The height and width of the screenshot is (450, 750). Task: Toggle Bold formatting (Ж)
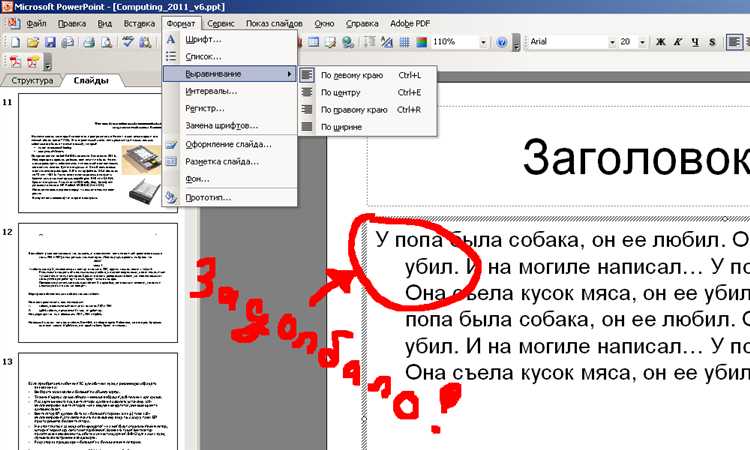[x=661, y=42]
